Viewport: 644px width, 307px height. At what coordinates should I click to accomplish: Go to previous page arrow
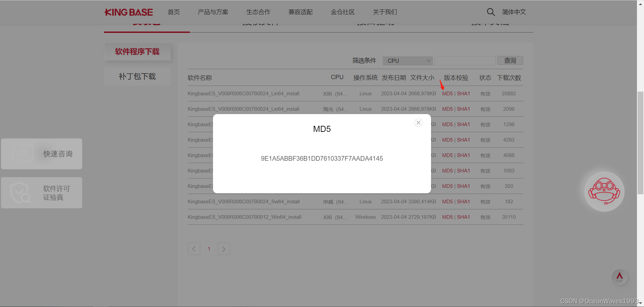(194, 249)
